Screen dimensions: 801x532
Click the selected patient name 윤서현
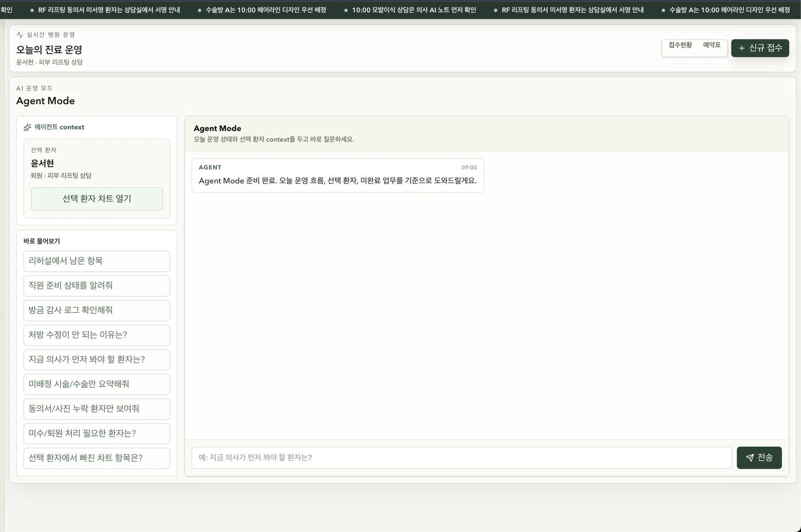click(x=42, y=163)
